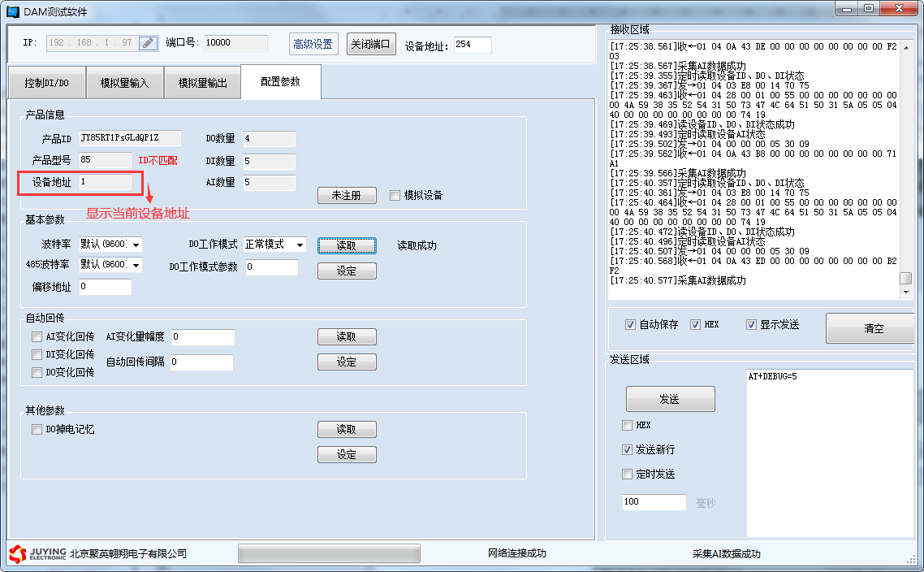This screenshot has width=924, height=572.
Task: Switch to 控制DI/DO tab
Action: pyautogui.click(x=46, y=83)
